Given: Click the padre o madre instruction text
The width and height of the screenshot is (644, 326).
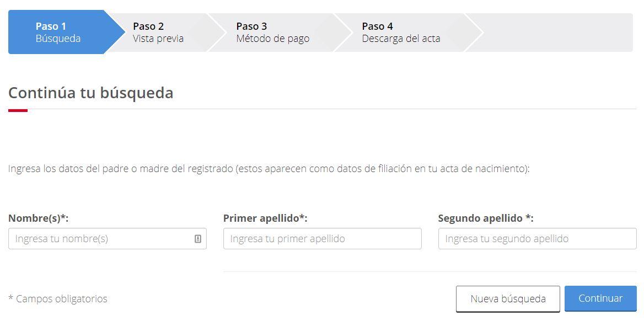Looking at the screenshot, I should (269, 169).
